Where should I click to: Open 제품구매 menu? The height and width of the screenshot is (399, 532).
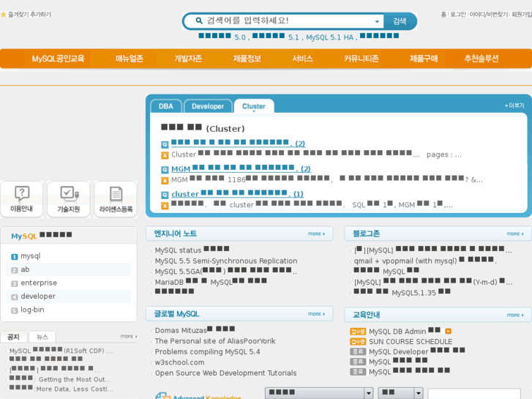(424, 59)
